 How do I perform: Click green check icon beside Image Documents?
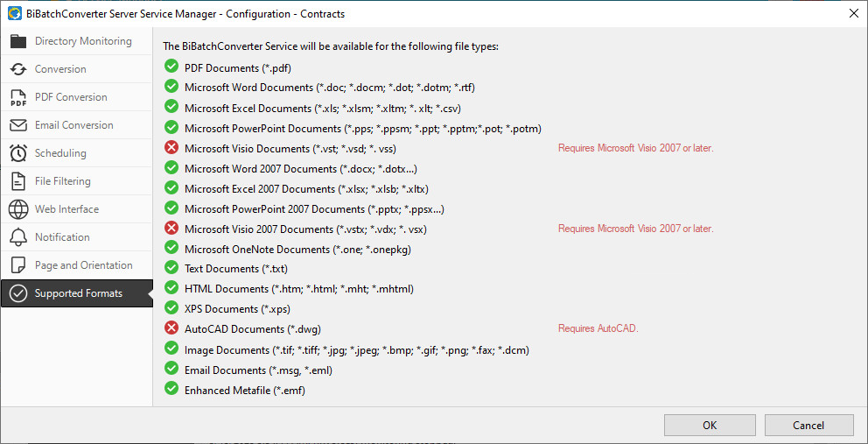coord(171,348)
